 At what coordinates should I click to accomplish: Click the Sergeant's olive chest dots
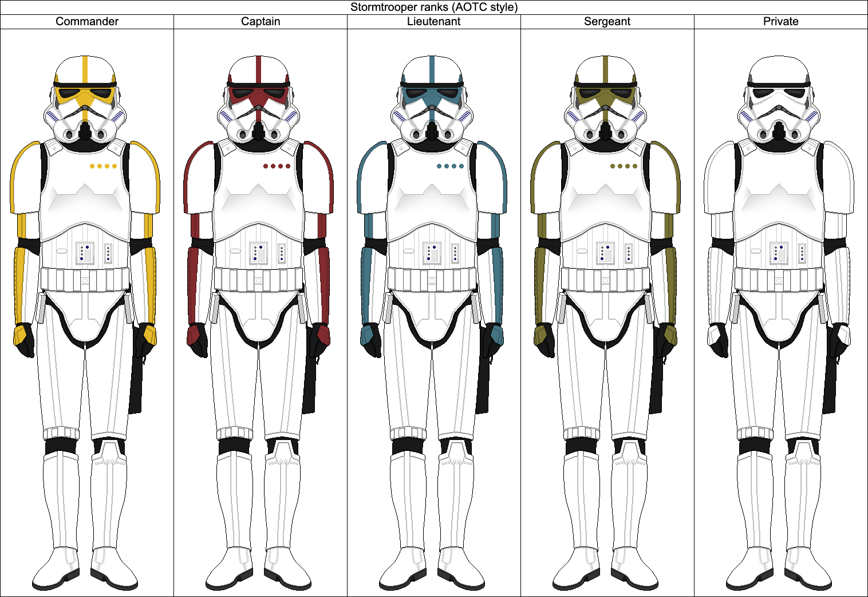622,165
